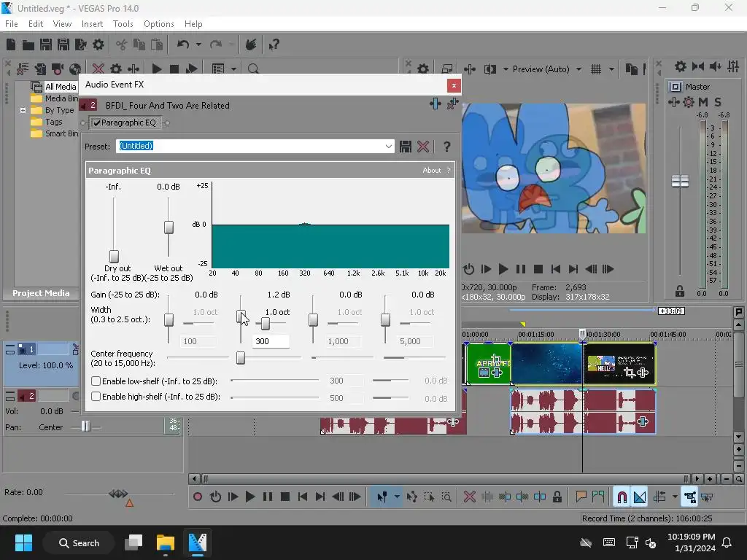Select the Normal Edit tool on timeline toolbar
The height and width of the screenshot is (560, 747).
382,497
